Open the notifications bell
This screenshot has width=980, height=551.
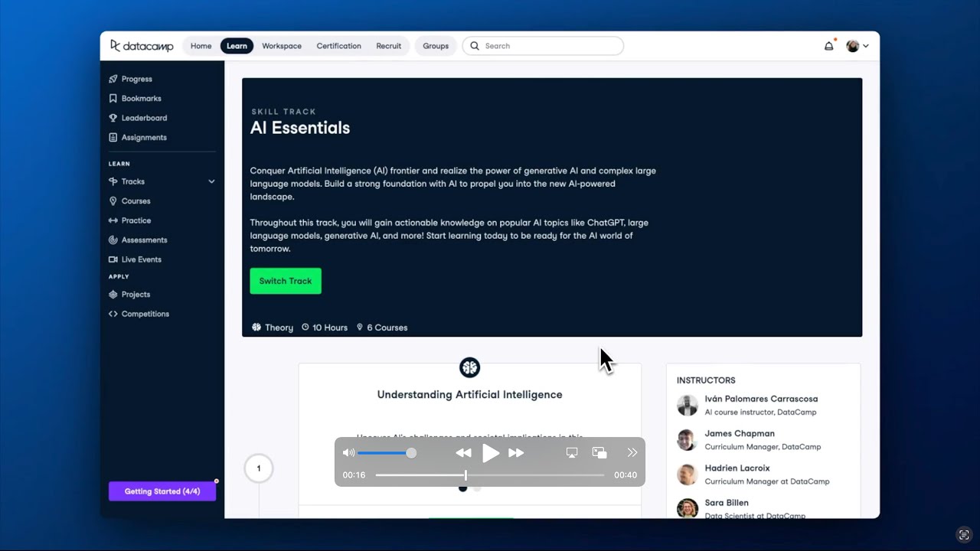(x=828, y=46)
